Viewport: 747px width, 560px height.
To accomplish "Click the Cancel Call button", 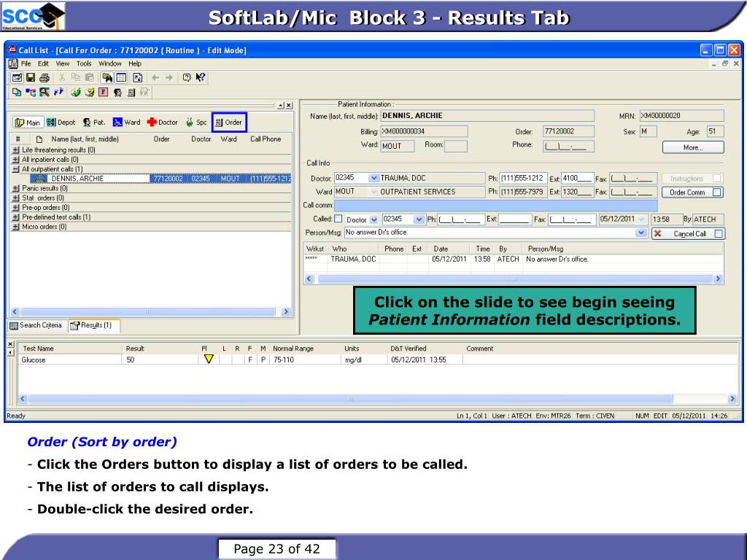I will 689,234.
